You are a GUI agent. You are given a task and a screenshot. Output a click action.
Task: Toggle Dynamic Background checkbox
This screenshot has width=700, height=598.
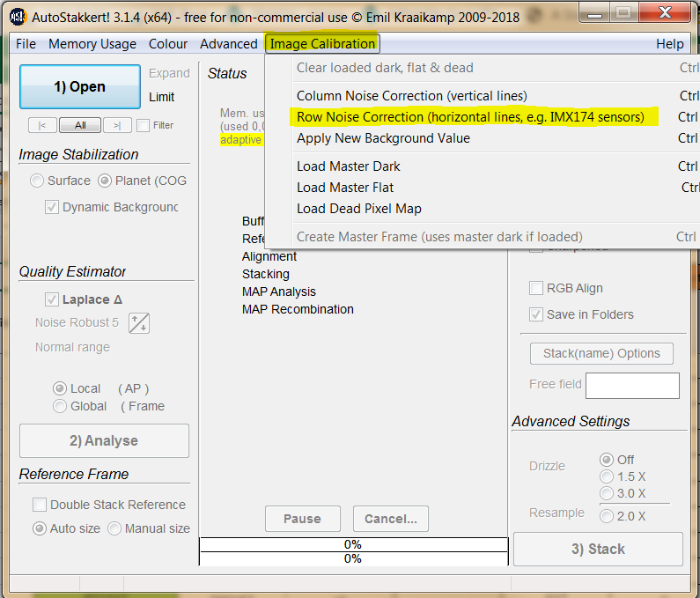52,207
